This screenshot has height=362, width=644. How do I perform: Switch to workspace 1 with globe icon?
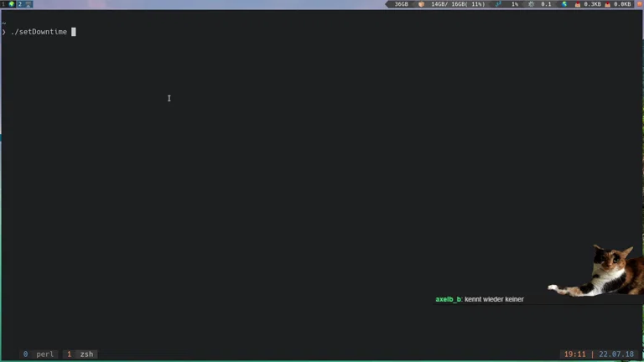(x=8, y=4)
